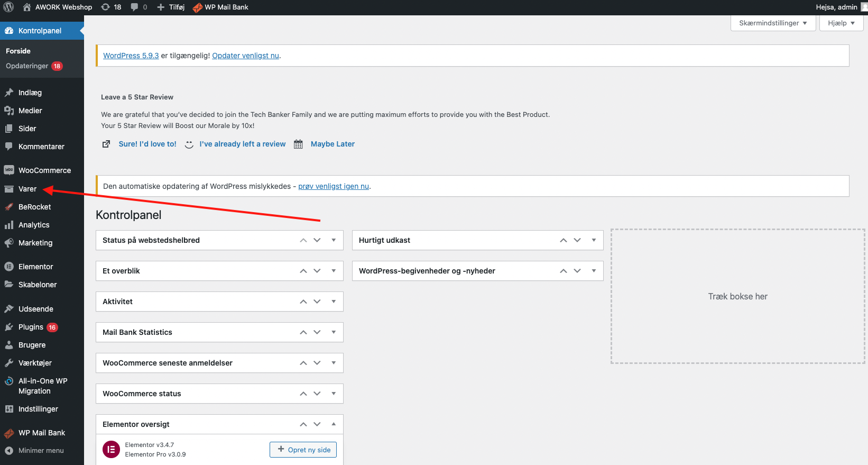This screenshot has height=465, width=868.
Task: Click the Plugins plug icon
Action: [x=9, y=327]
